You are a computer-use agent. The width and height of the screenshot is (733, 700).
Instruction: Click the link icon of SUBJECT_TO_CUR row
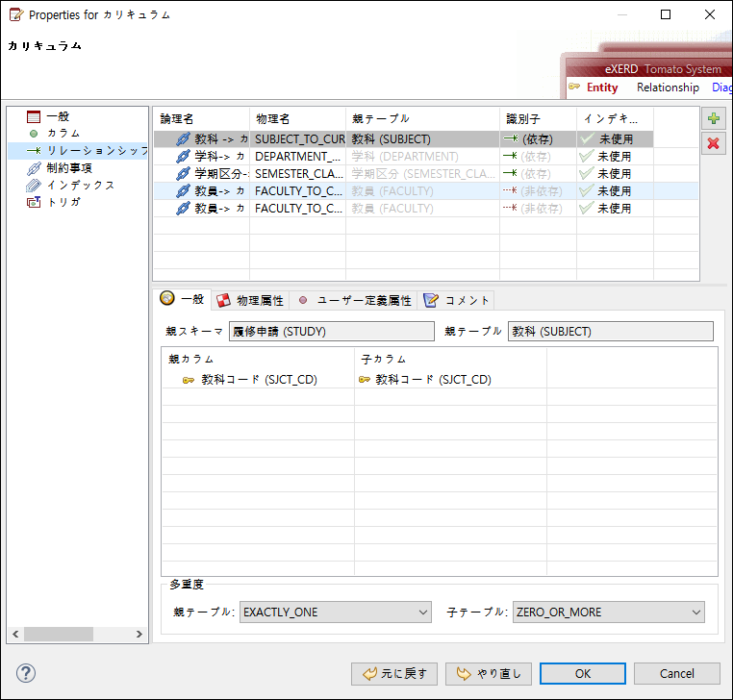[x=183, y=139]
